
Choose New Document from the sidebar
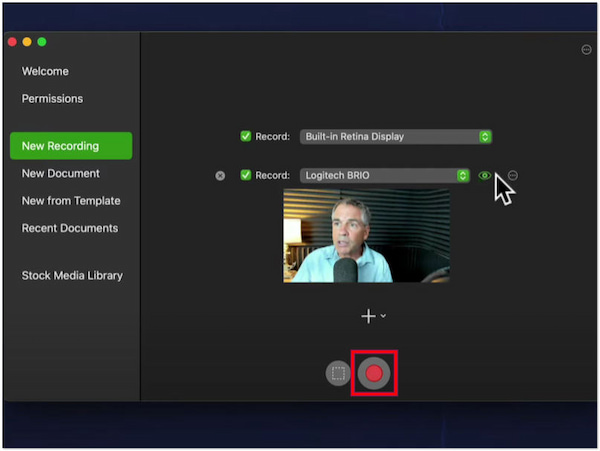pos(60,173)
